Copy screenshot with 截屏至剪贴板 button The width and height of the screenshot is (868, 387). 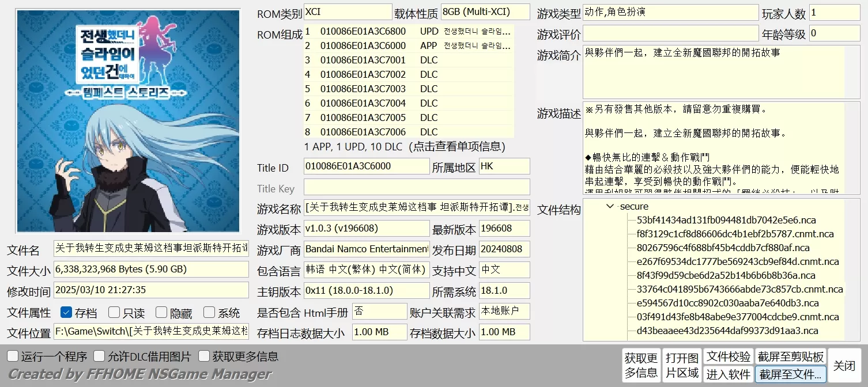791,356
